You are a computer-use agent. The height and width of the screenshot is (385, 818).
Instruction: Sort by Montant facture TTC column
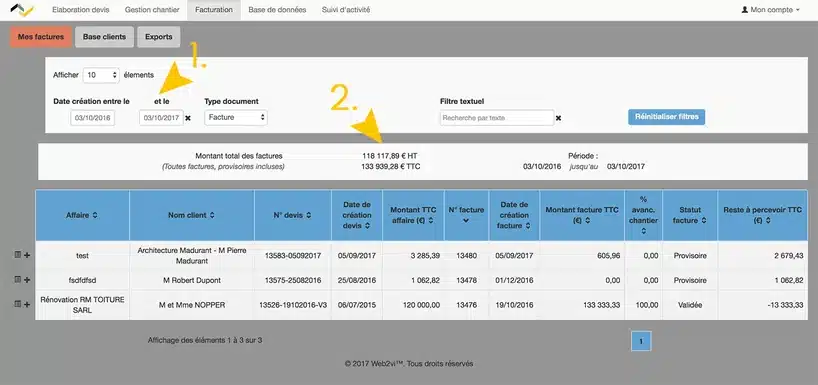pyautogui.click(x=582, y=215)
